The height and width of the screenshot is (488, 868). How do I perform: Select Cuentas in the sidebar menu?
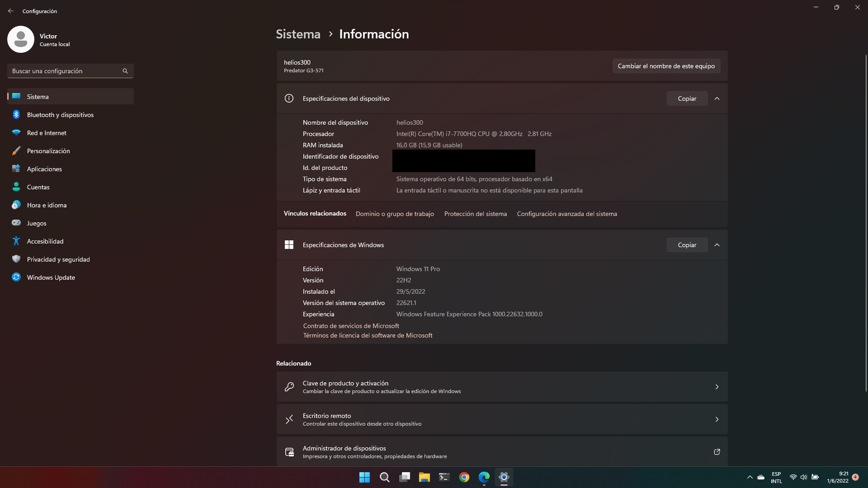click(x=38, y=187)
